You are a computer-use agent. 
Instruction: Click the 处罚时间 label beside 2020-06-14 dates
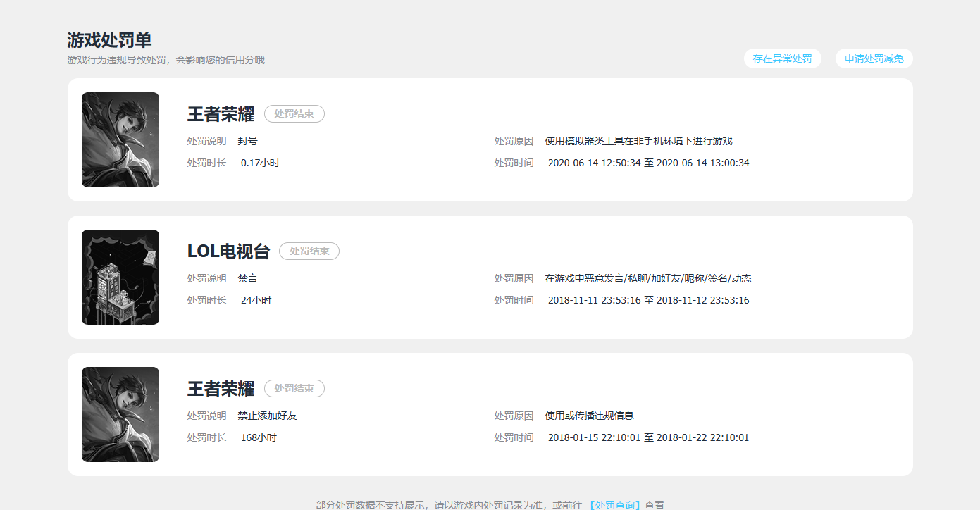click(x=514, y=163)
